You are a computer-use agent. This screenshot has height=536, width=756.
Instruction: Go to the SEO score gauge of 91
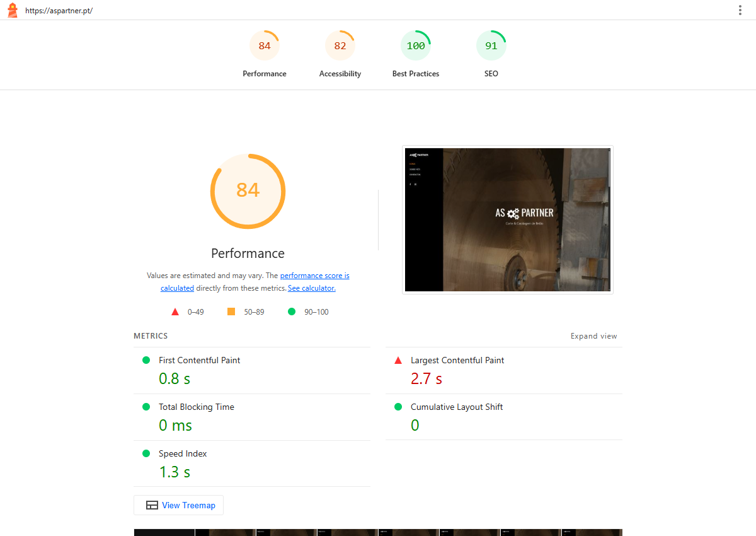point(491,46)
